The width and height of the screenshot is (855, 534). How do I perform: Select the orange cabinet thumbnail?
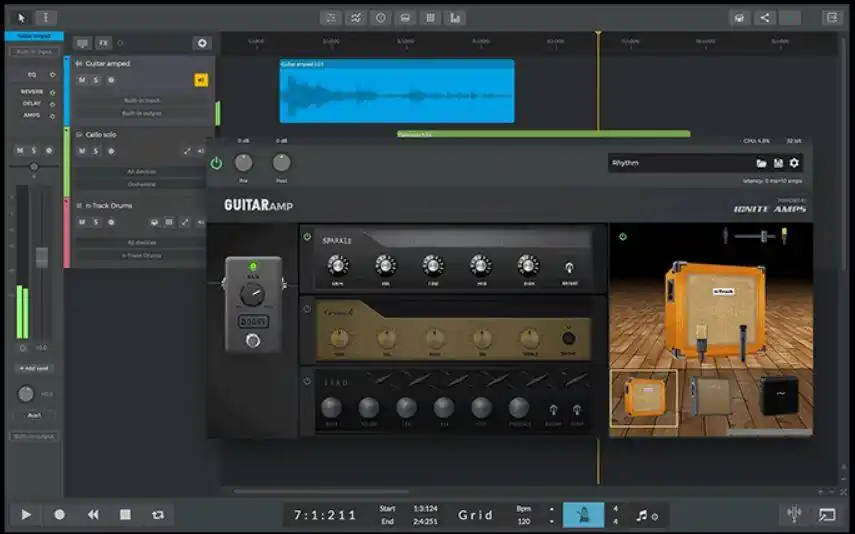(x=644, y=398)
